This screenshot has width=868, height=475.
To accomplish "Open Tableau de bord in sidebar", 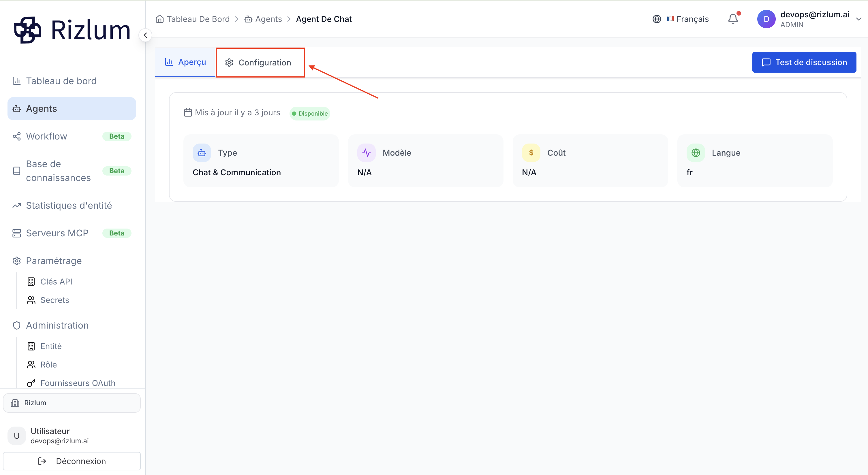I will click(x=72, y=81).
